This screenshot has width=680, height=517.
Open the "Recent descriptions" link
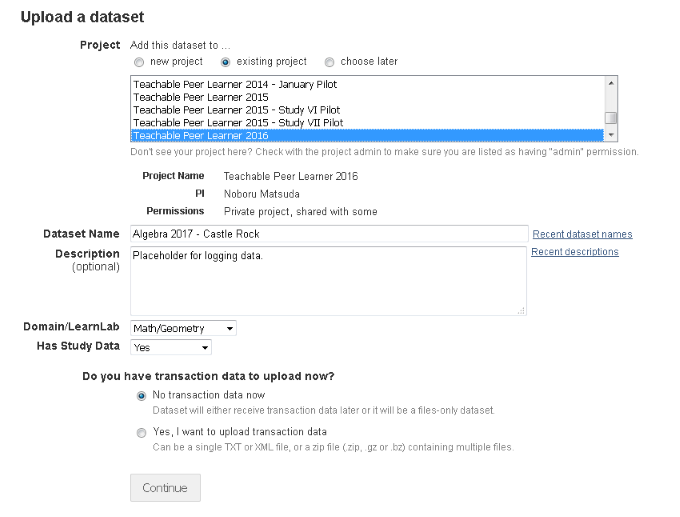pyautogui.click(x=574, y=252)
